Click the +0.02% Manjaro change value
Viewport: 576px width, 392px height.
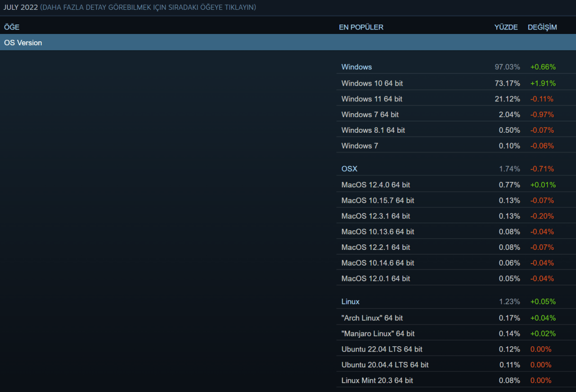pyautogui.click(x=543, y=333)
